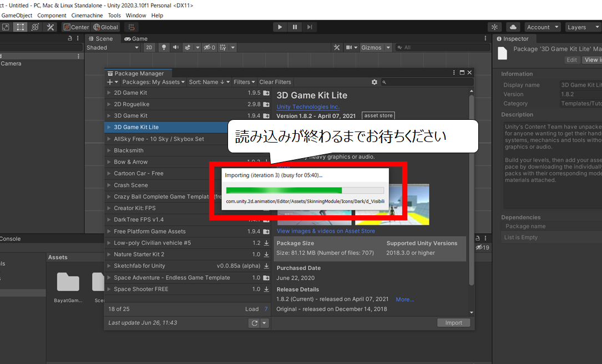Open the custom editor tools icon
Viewport: 602px width, 364px height.
coord(50,27)
